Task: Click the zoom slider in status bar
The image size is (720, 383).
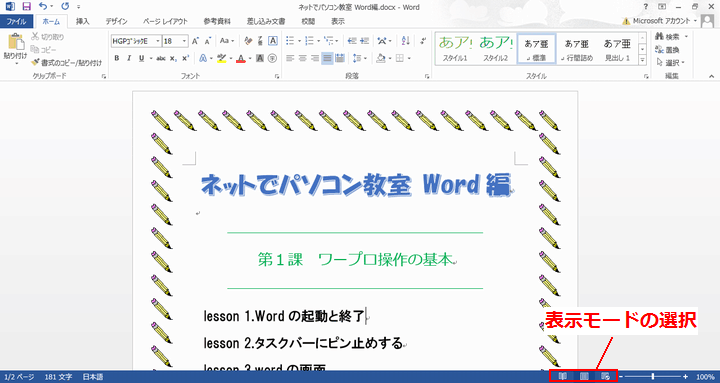Action: 652,377
